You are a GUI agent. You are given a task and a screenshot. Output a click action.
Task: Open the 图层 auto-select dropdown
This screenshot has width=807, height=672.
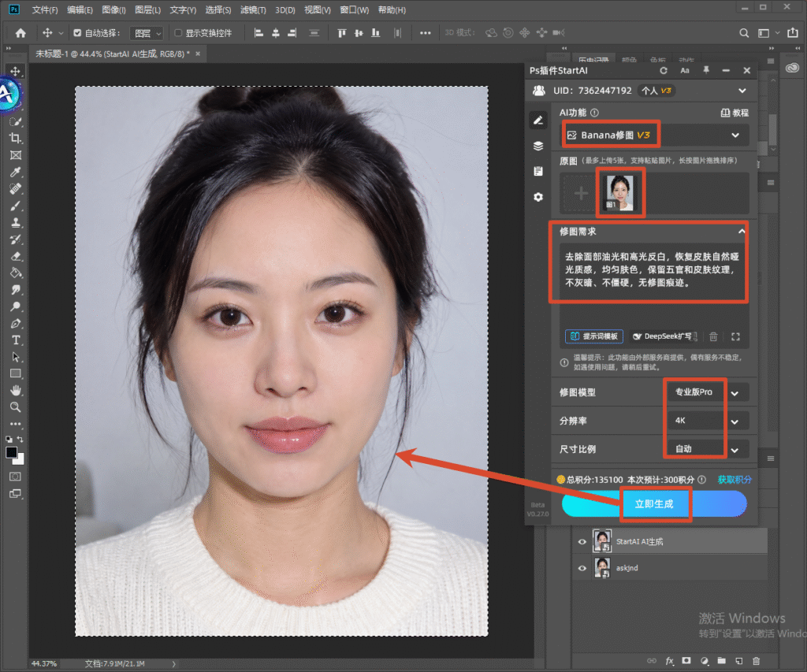click(x=147, y=33)
